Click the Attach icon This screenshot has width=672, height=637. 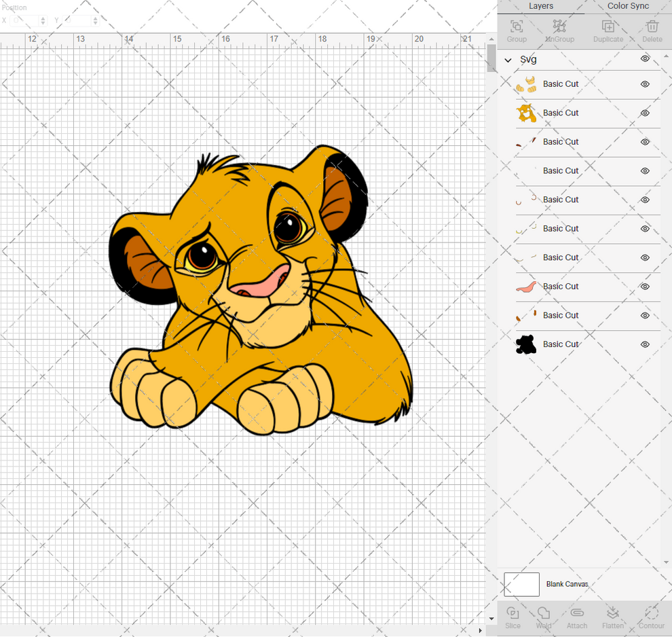[577, 617]
